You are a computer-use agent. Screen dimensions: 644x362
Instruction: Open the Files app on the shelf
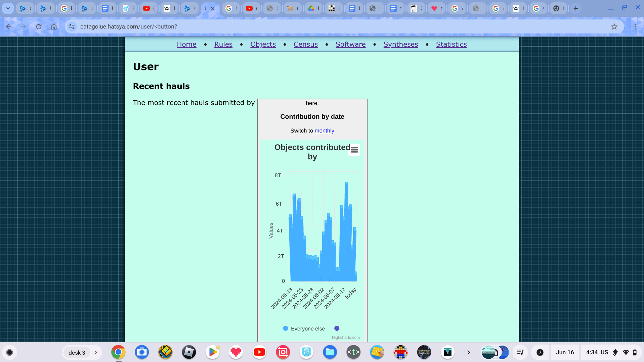[x=330, y=352]
